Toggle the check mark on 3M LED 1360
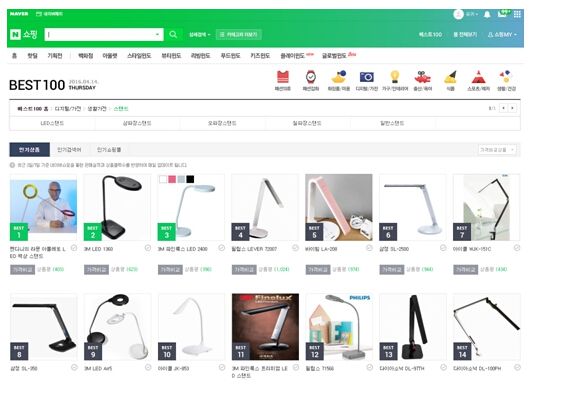The height and width of the screenshot is (397, 563). [x=148, y=248]
